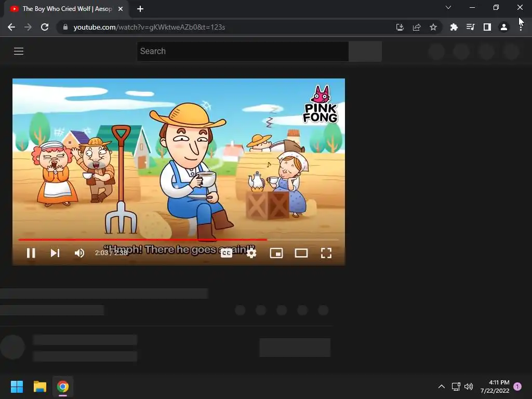Open Chrome profile avatar menu
The width and height of the screenshot is (532, 399).
(x=504, y=27)
